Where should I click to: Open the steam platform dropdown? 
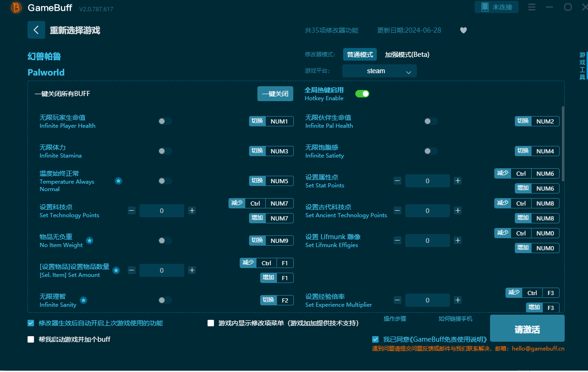379,71
